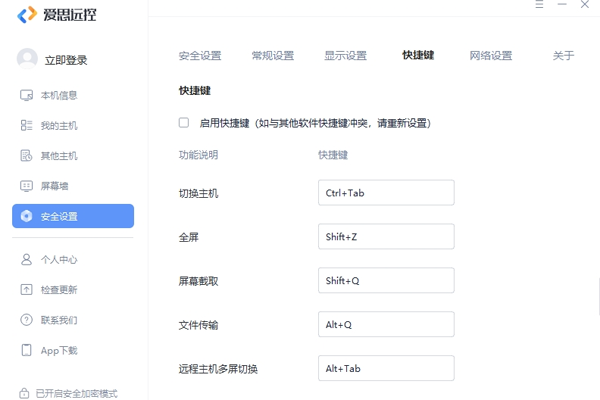Click the 本机信息 monitor icon
The height and width of the screenshot is (400, 600).
click(27, 96)
